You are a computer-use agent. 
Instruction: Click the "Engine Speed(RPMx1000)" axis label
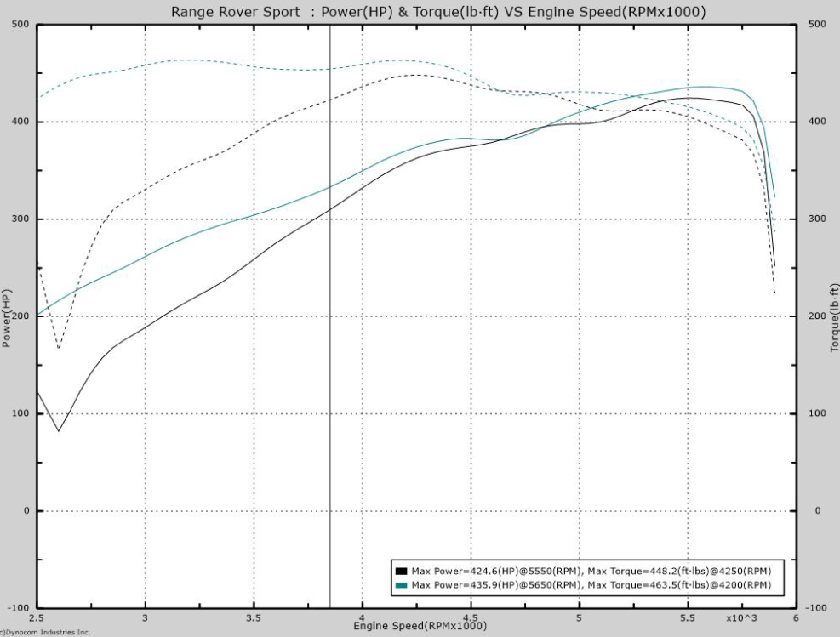pyautogui.click(x=420, y=626)
